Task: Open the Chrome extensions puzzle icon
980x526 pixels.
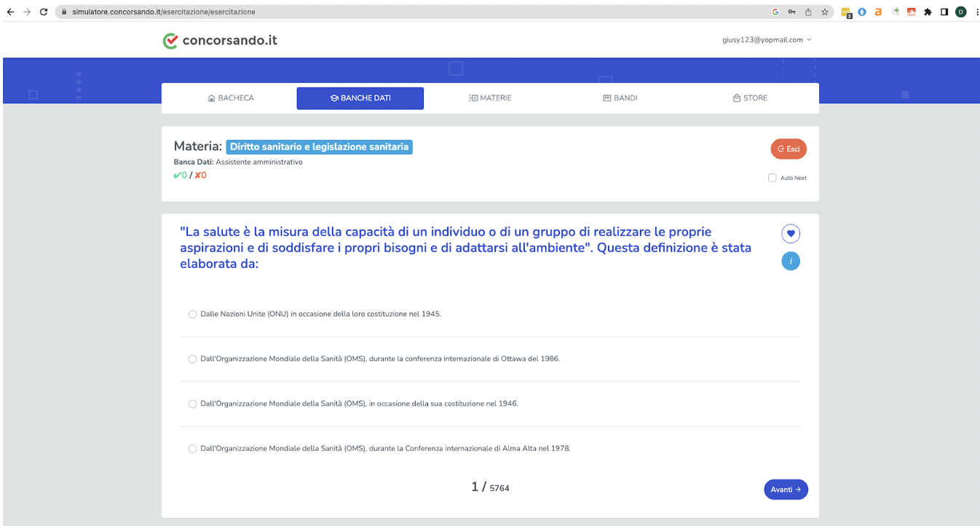Action: coord(928,12)
